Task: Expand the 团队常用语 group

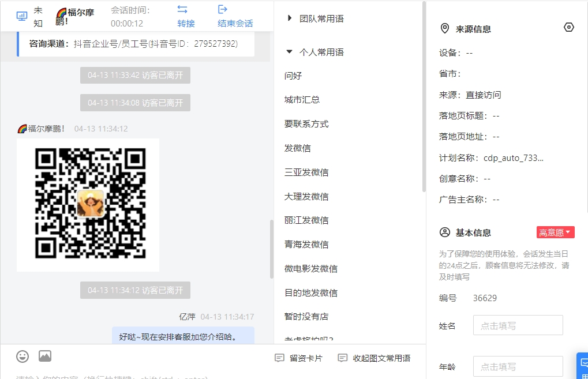Action: tap(316, 18)
